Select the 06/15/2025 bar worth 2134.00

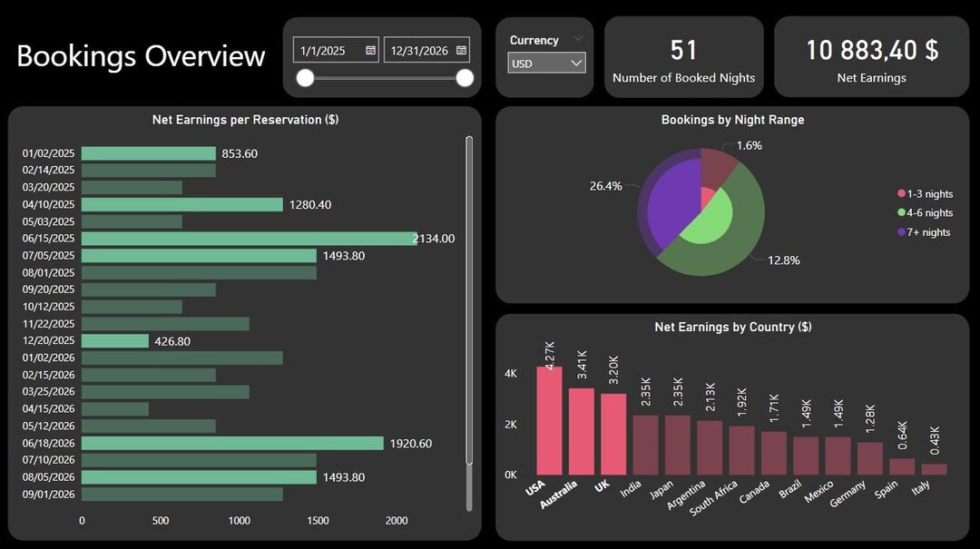pos(245,238)
